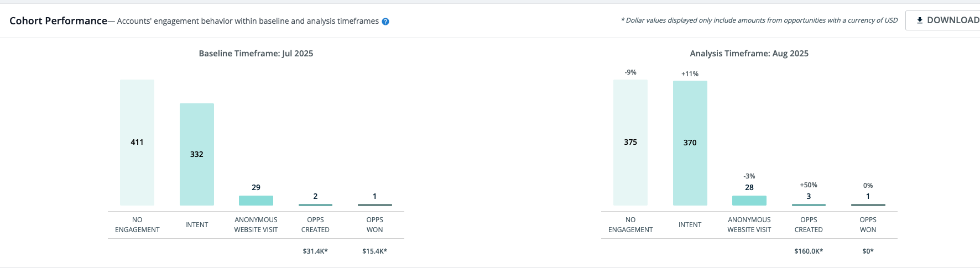This screenshot has width=980, height=268.
Task: Click the help question mark icon
Action: click(385, 22)
